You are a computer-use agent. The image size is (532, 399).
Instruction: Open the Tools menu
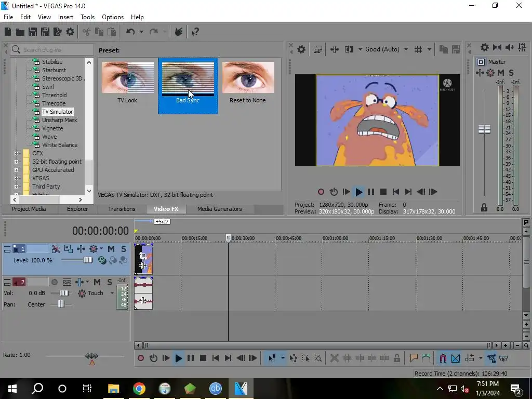coord(87,17)
